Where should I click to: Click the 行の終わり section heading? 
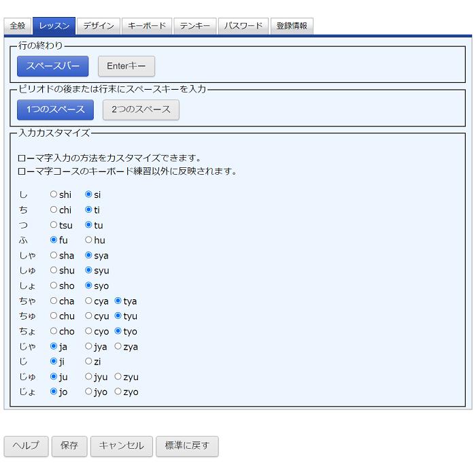pos(40,46)
